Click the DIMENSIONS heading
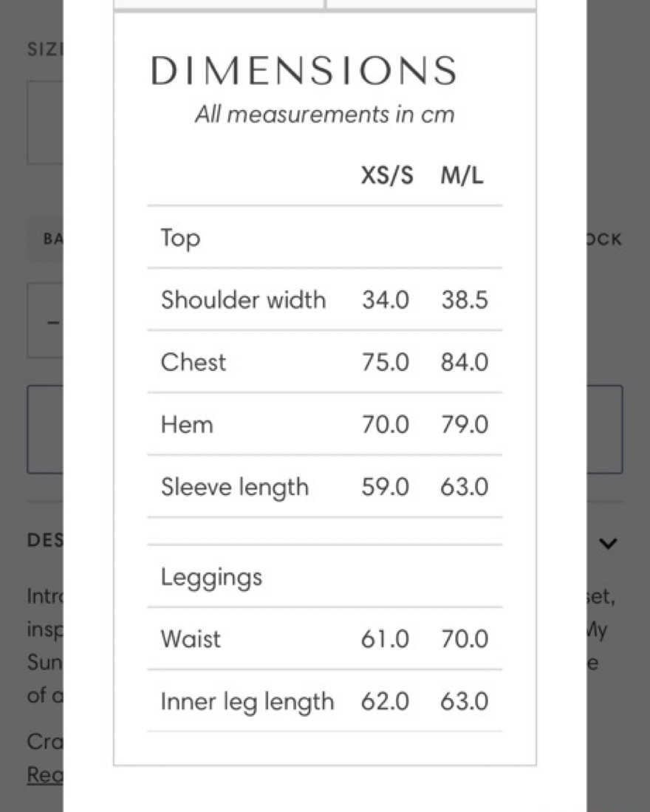The image size is (650, 812). [304, 71]
